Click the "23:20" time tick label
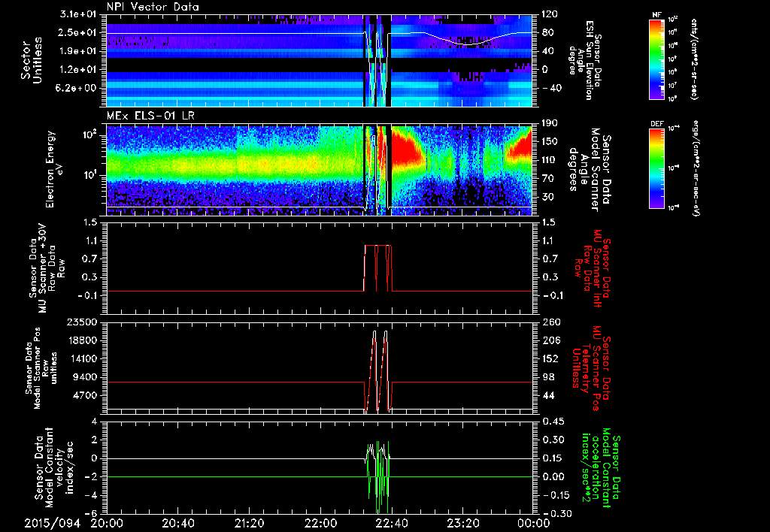 [462, 523]
